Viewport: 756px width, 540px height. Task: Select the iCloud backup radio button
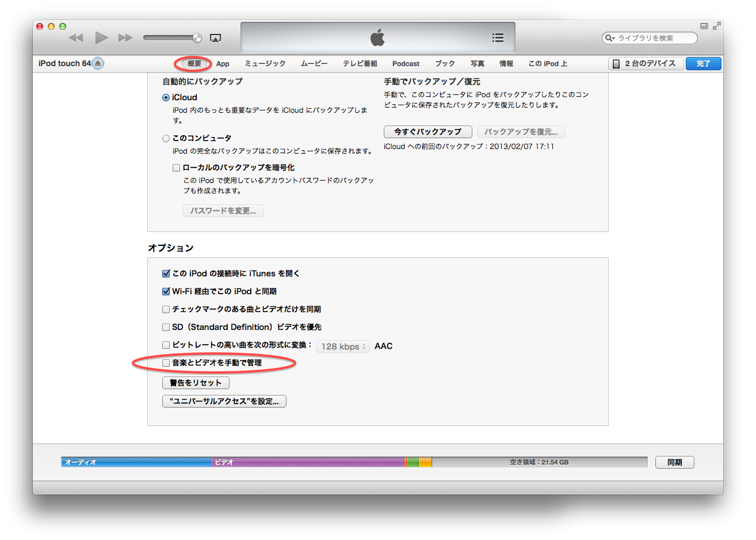point(166,98)
